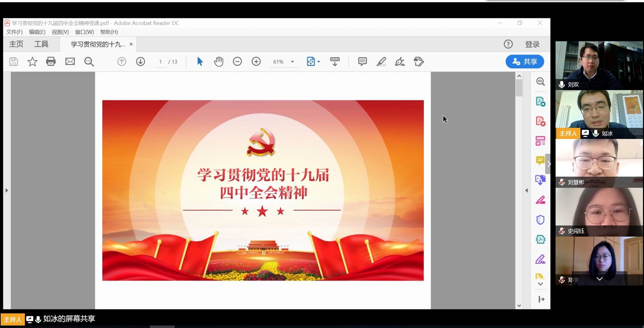This screenshot has height=328, width=644.
Task: Go to next page arrow
Action: [x=141, y=62]
